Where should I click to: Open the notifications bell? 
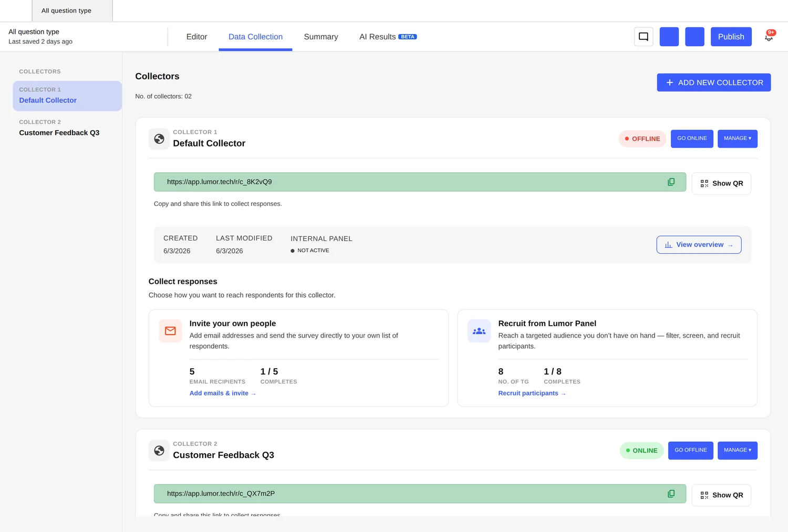pos(769,36)
